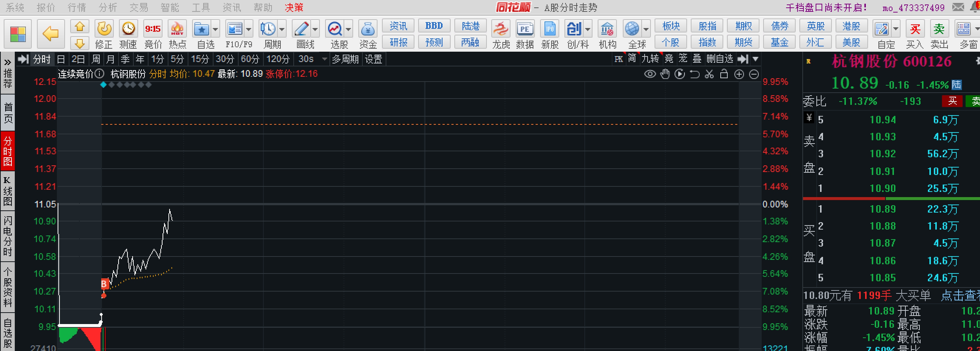Open the 9:15 竞价 auction view
Viewport: 980px width, 351px height.
point(153,29)
